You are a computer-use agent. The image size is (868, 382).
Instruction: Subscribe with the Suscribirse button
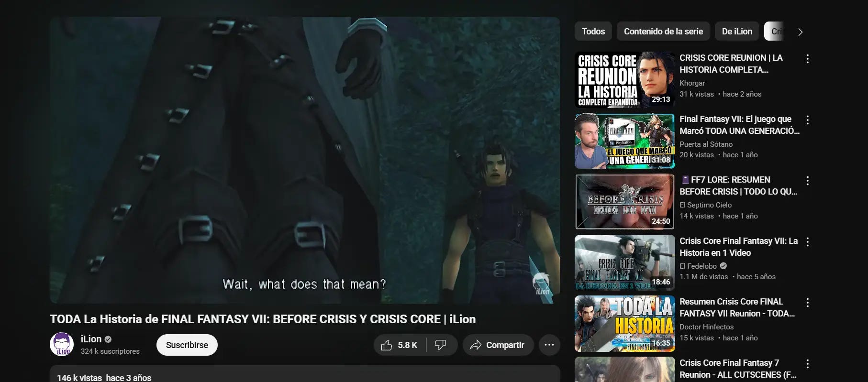pyautogui.click(x=187, y=345)
